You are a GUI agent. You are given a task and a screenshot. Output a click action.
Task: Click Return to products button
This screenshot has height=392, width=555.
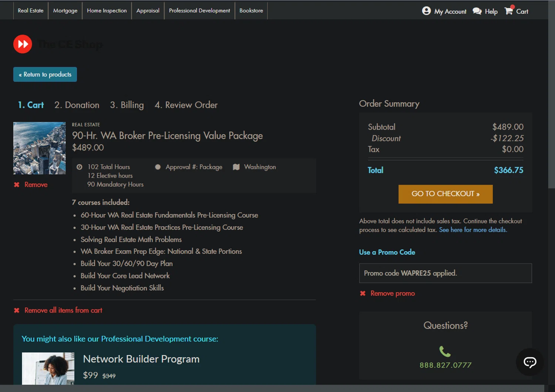[45, 74]
